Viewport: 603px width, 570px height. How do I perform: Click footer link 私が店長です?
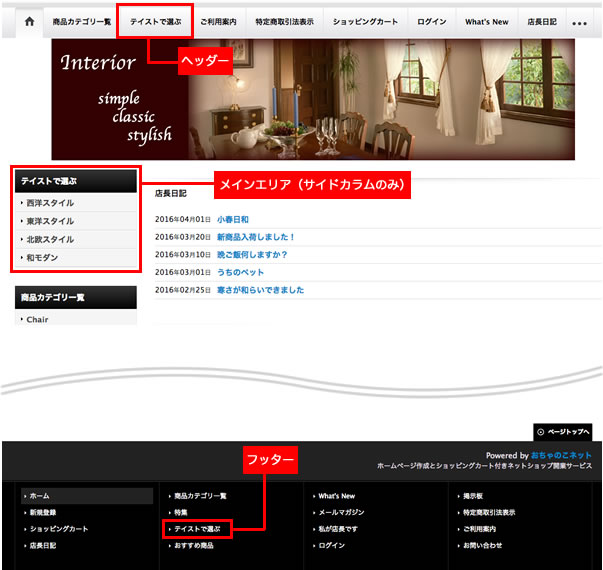point(338,529)
